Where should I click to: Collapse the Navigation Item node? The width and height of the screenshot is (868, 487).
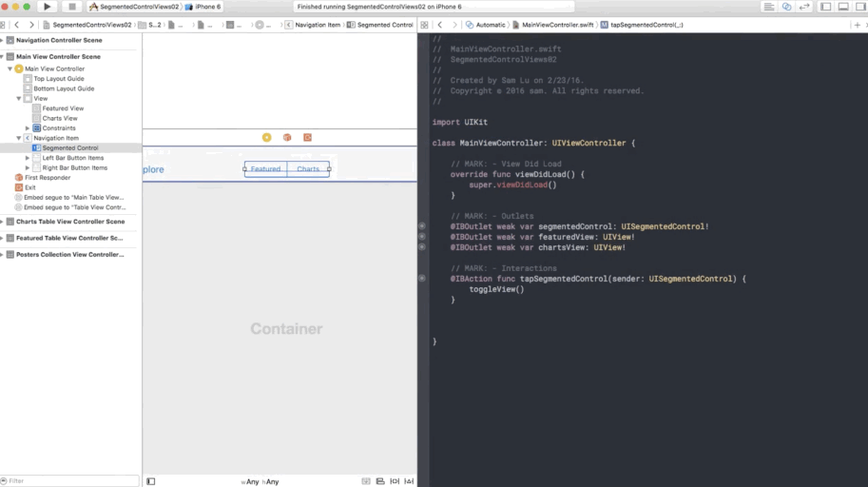tap(19, 138)
